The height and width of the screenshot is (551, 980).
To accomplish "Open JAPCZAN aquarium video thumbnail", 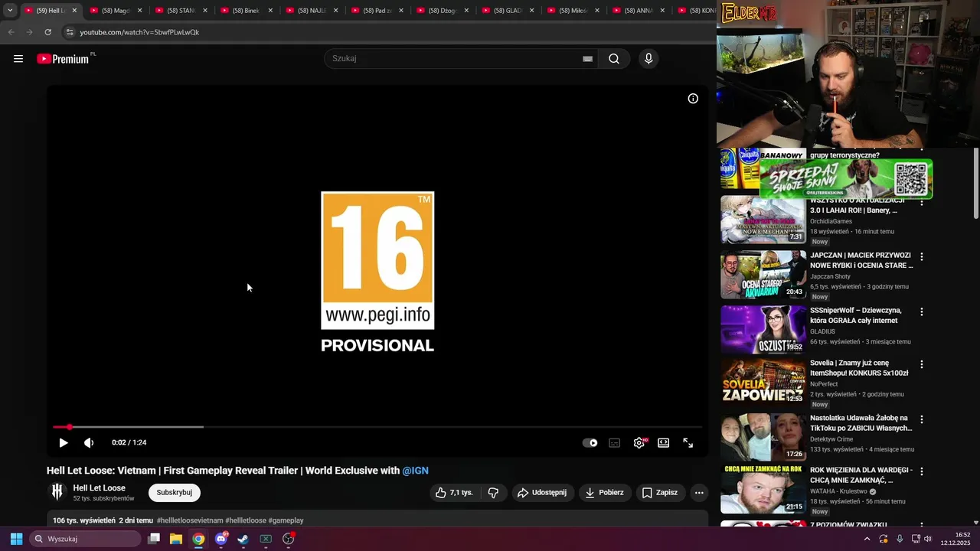I will point(763,275).
